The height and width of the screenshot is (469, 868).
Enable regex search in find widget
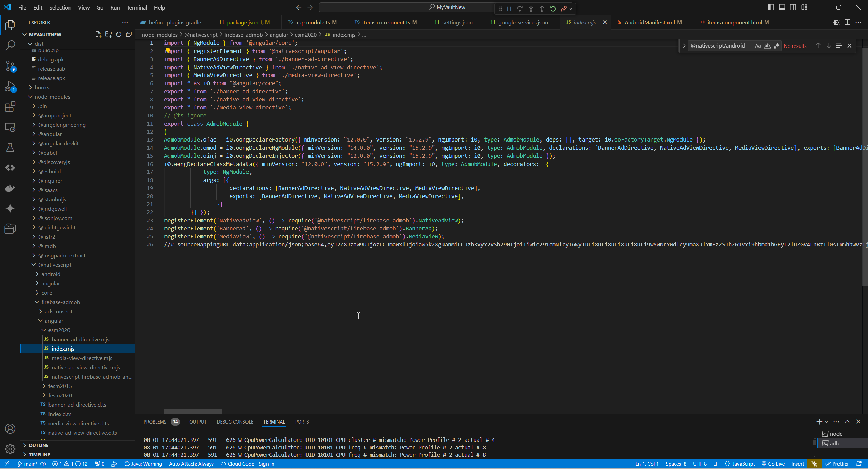pyautogui.click(x=777, y=45)
